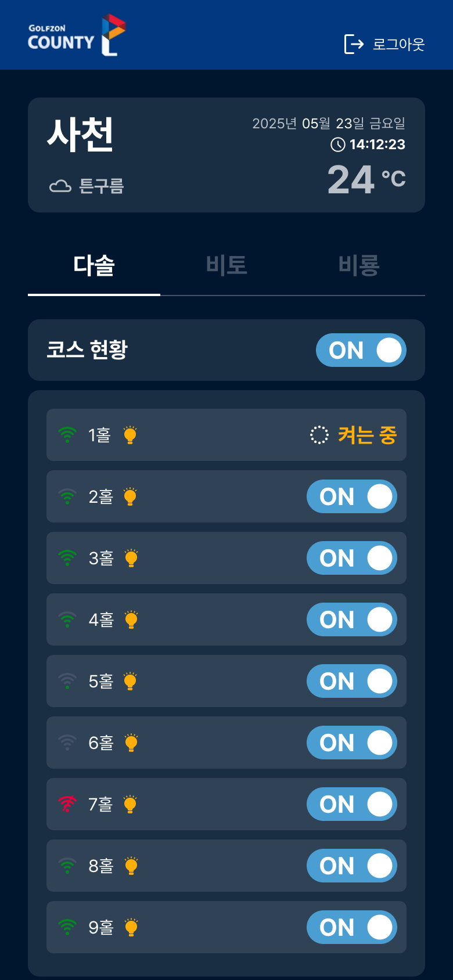453x980 pixels.
Task: Click the light bulb icon for hole 5
Action: [130, 681]
